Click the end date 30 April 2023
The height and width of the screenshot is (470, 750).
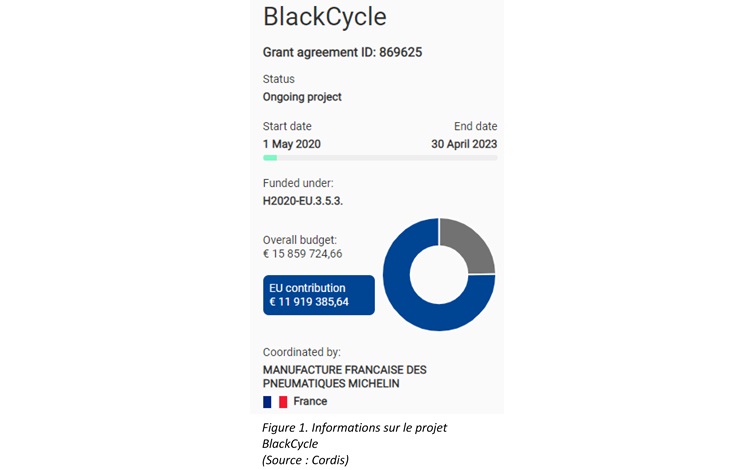[464, 144]
